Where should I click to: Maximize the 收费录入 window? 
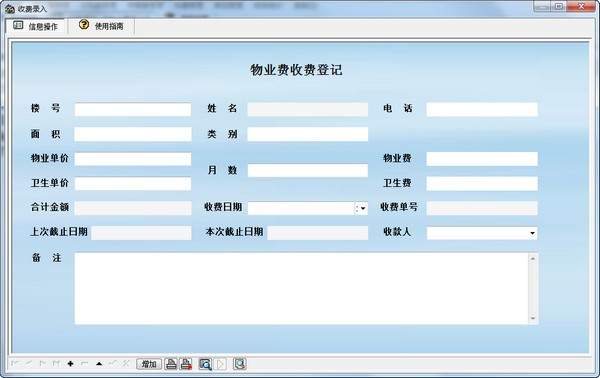point(559,7)
